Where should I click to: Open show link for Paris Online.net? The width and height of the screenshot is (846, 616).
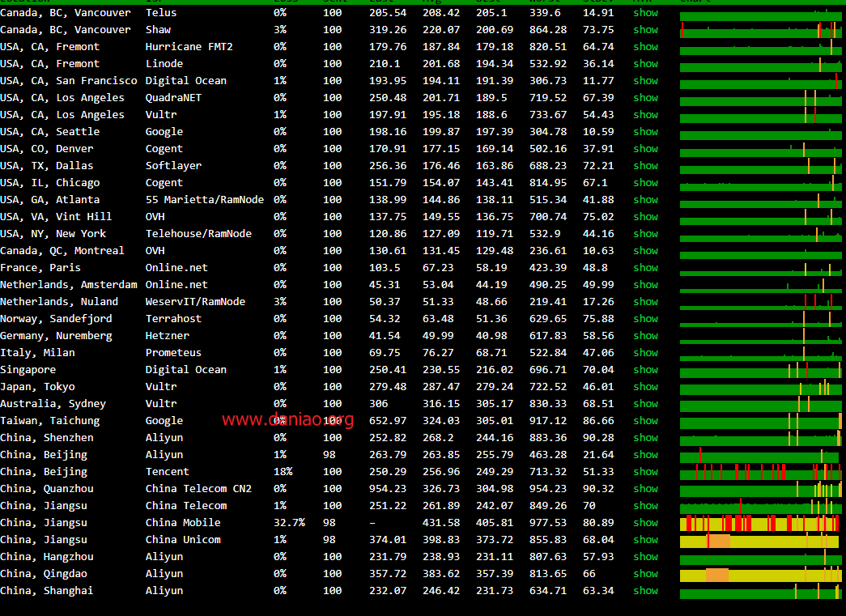(x=645, y=268)
